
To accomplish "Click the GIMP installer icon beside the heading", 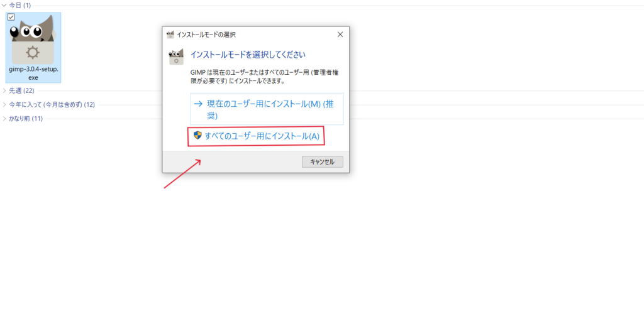I will coord(176,57).
